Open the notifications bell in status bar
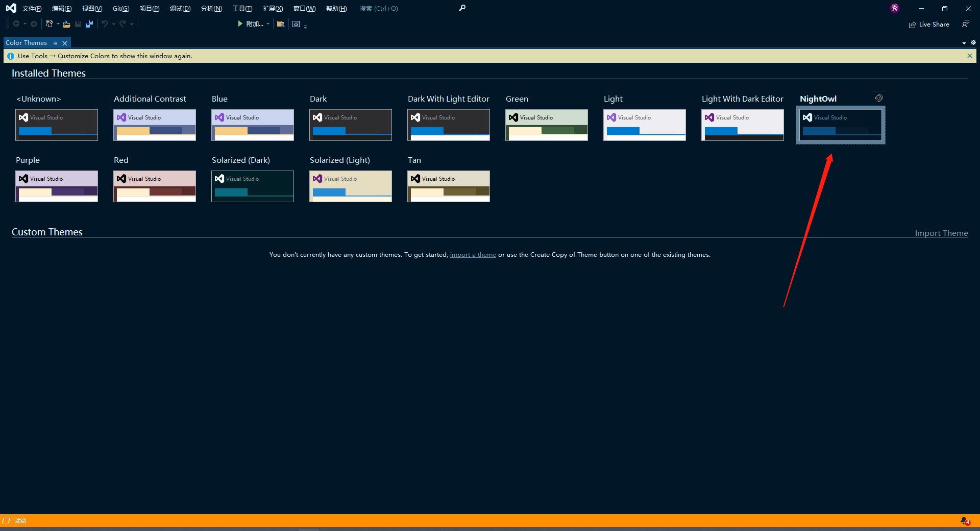This screenshot has height=531, width=980. pos(964,521)
